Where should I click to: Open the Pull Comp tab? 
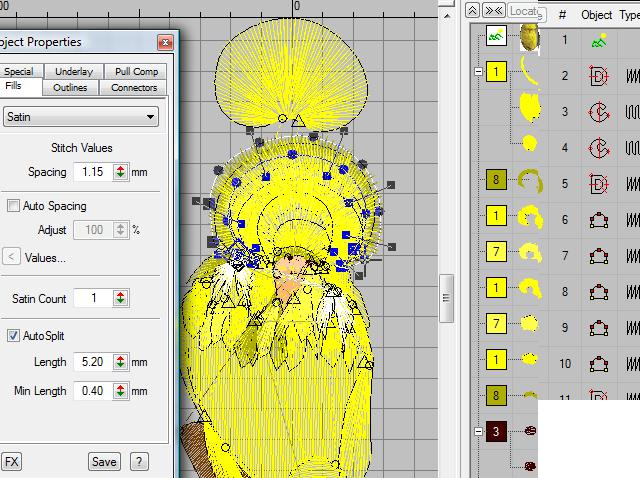tap(135, 72)
